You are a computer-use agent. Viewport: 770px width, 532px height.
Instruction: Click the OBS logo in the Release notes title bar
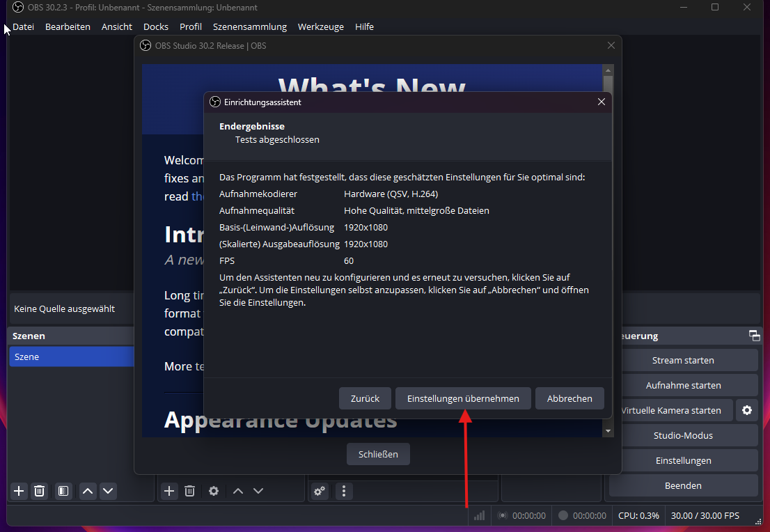146,46
